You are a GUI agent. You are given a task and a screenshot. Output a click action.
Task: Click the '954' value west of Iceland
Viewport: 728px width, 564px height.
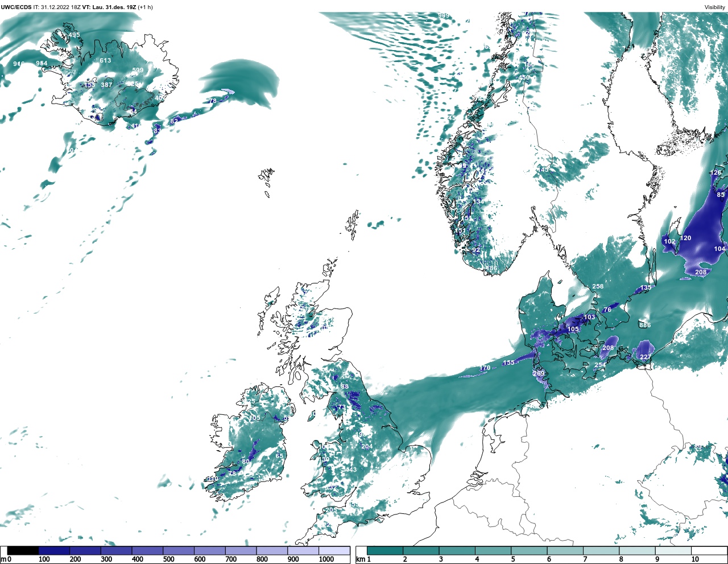point(42,63)
